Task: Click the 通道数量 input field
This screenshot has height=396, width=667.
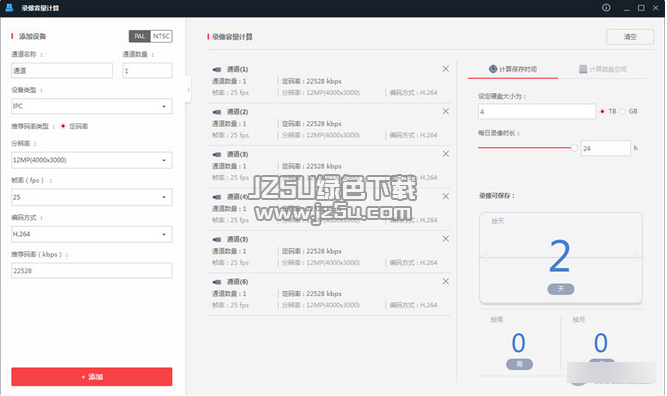Action: click(147, 71)
